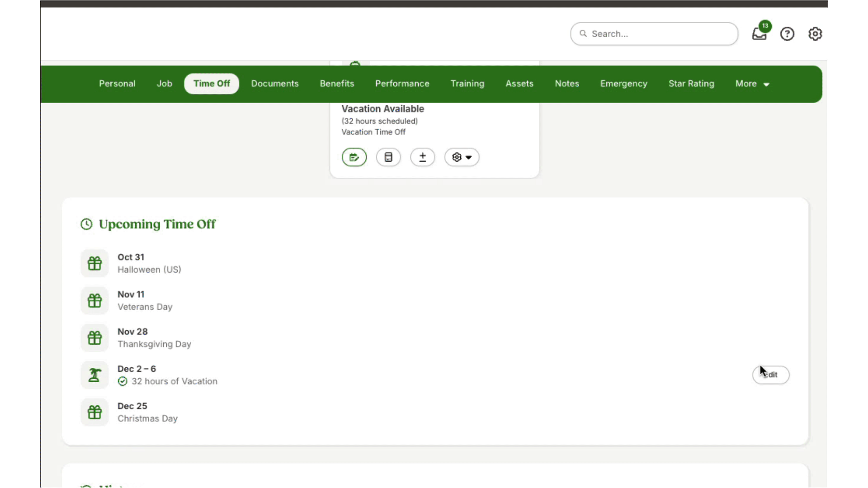Open the Notes tab

567,84
